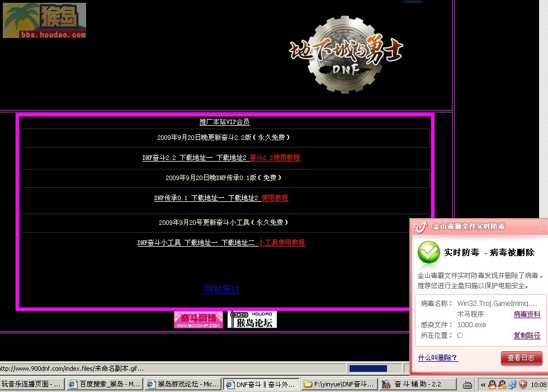Open the red shield antivirus tray icon
Viewport: 548px width, 392px height.
[x=522, y=385]
